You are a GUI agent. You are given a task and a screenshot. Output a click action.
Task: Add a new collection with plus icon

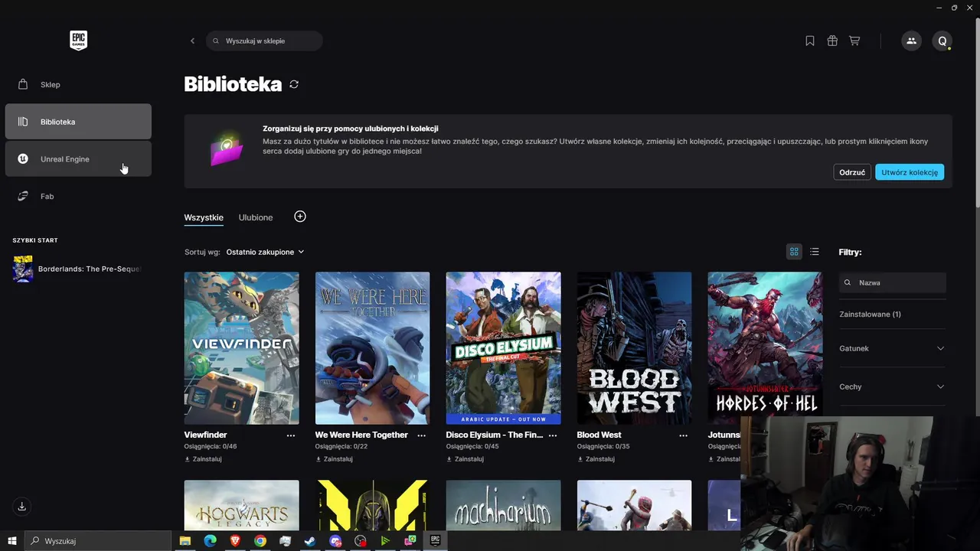pyautogui.click(x=300, y=217)
